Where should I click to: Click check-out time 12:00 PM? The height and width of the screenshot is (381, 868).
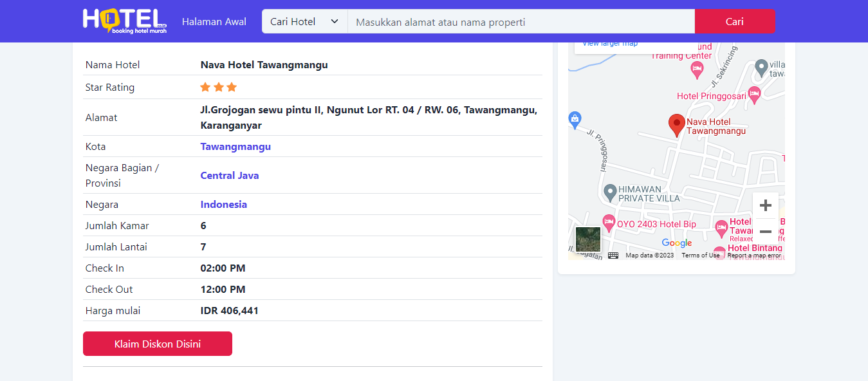(x=223, y=289)
